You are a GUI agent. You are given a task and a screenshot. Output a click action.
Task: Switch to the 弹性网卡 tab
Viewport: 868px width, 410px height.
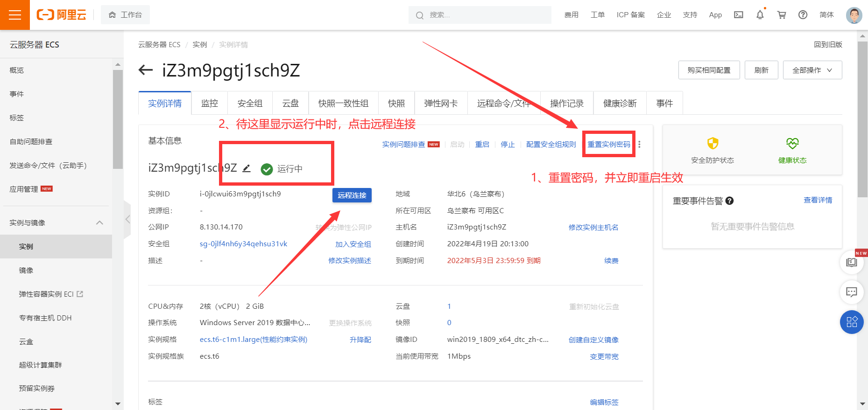point(441,103)
